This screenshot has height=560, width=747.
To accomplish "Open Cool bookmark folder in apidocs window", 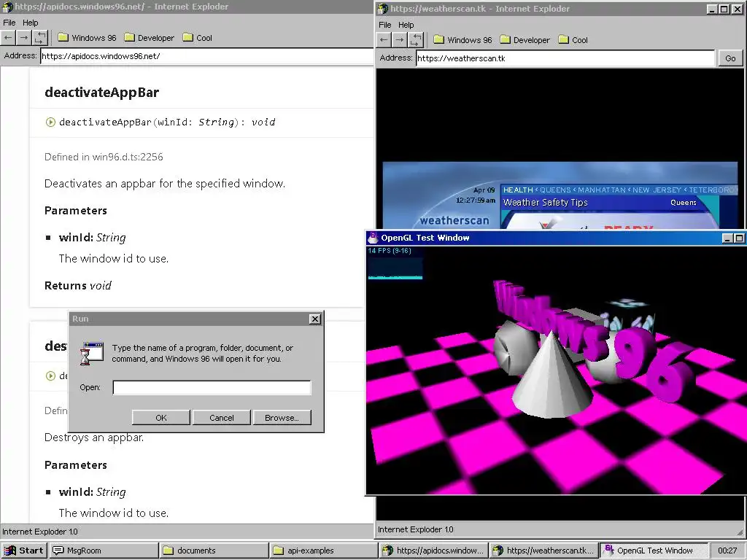I will pos(198,38).
